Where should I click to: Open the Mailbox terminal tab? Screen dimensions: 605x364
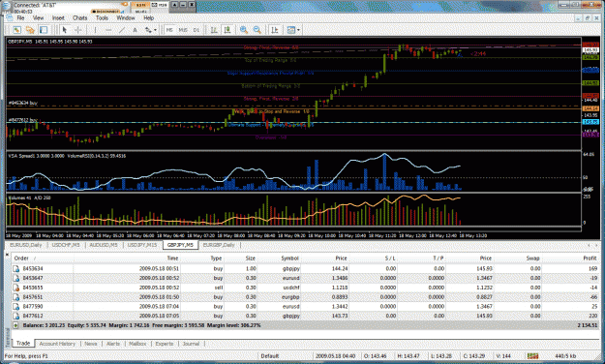coord(137,344)
